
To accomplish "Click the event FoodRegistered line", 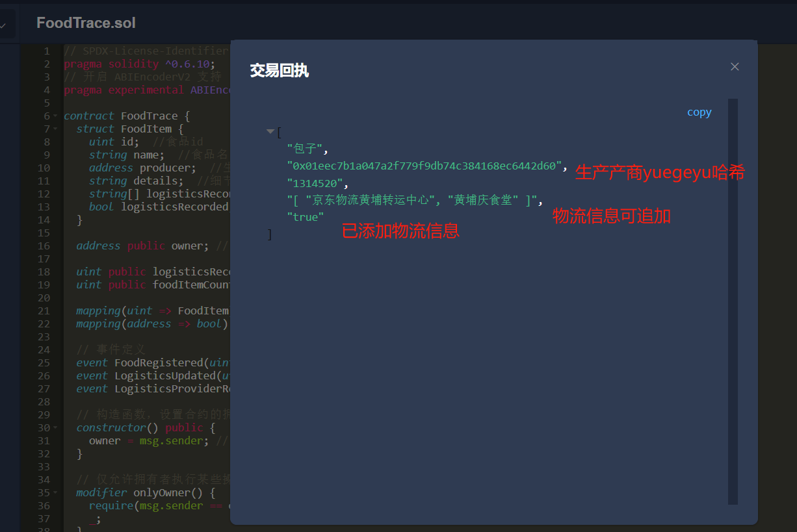I will tap(153, 362).
